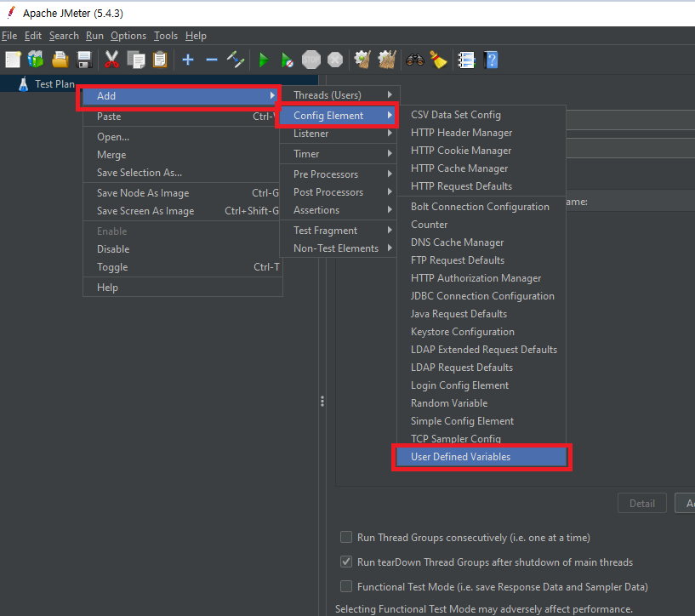Expand the Pre Processors submenu
The height and width of the screenshot is (616, 695).
[338, 174]
